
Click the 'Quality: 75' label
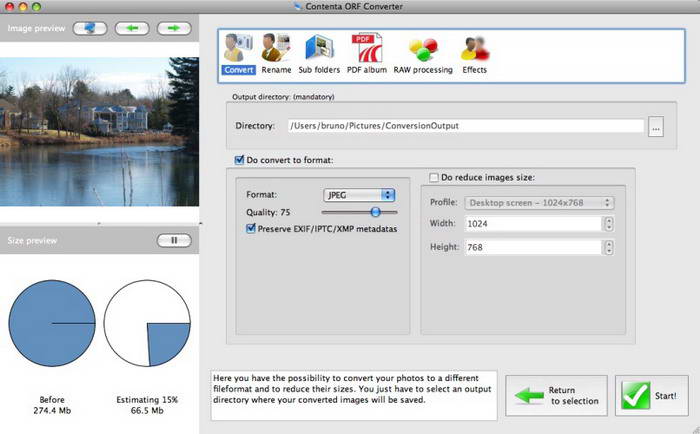point(268,213)
